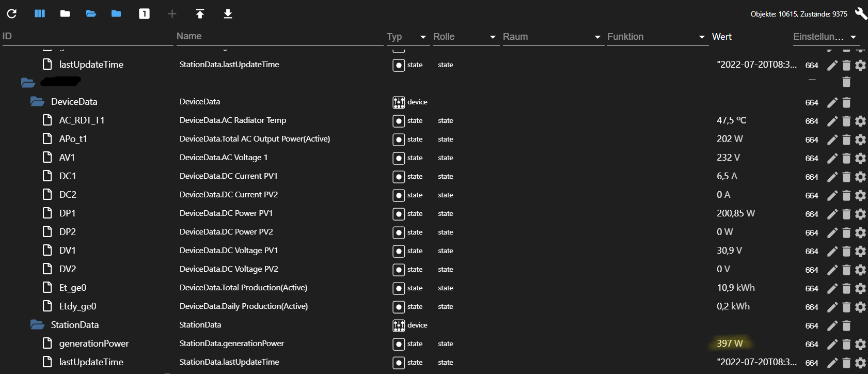
Task: Delete the APo_t1 object
Action: (846, 139)
